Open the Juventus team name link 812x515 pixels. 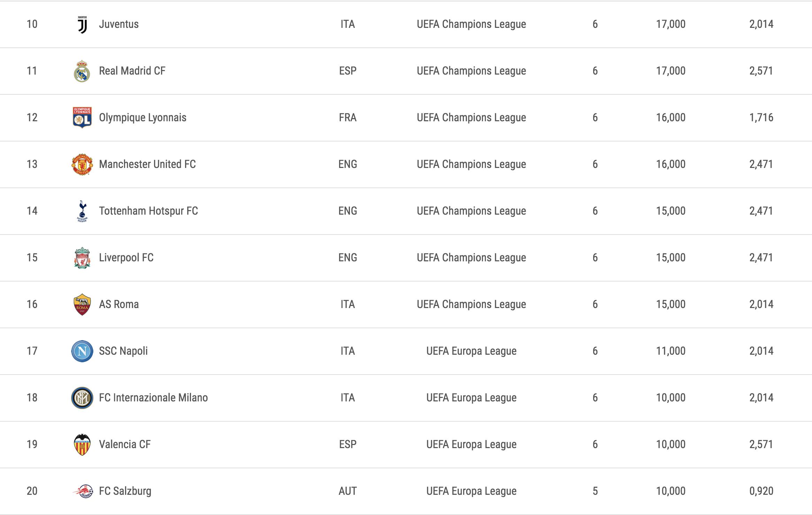pyautogui.click(x=119, y=24)
